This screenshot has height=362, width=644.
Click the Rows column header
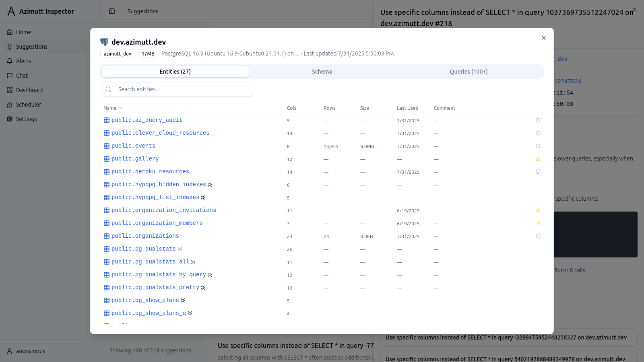click(x=329, y=108)
